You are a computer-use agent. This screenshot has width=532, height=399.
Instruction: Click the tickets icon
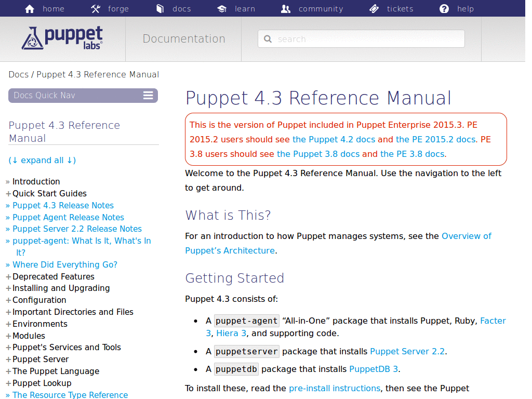(374, 9)
